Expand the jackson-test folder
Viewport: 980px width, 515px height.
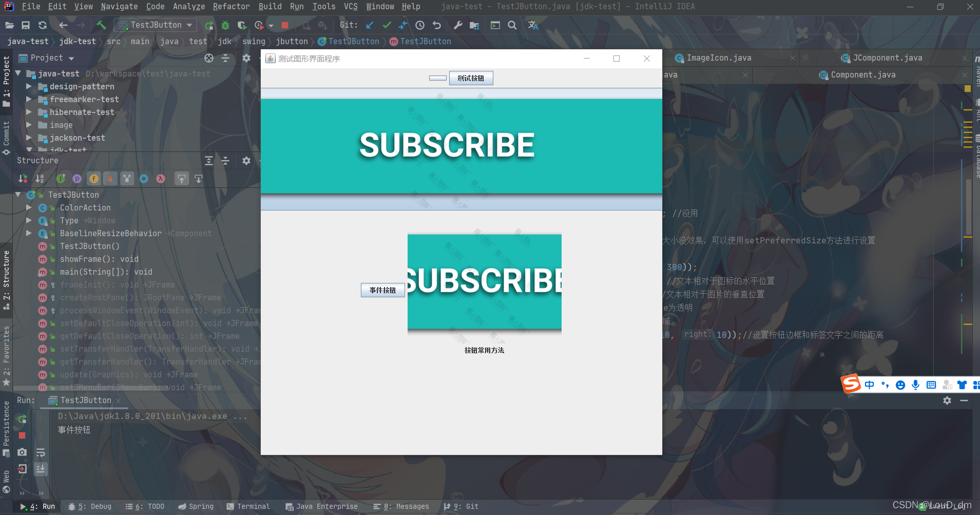tap(29, 138)
